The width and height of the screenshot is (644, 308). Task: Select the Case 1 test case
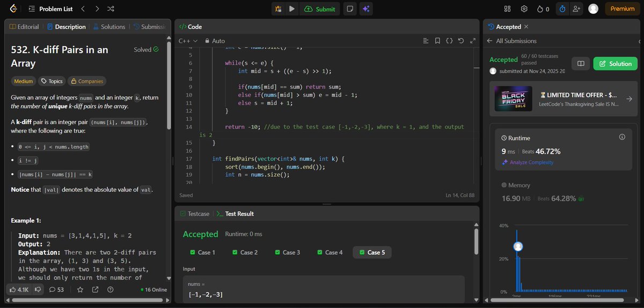(202, 252)
